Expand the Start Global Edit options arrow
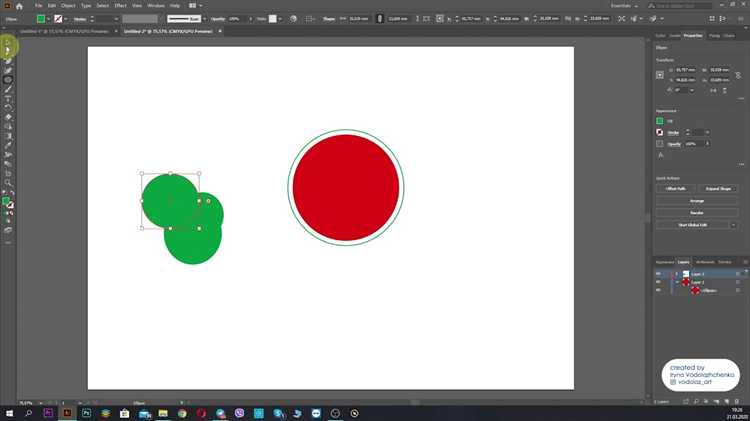This screenshot has width=750, height=421. tap(735, 224)
